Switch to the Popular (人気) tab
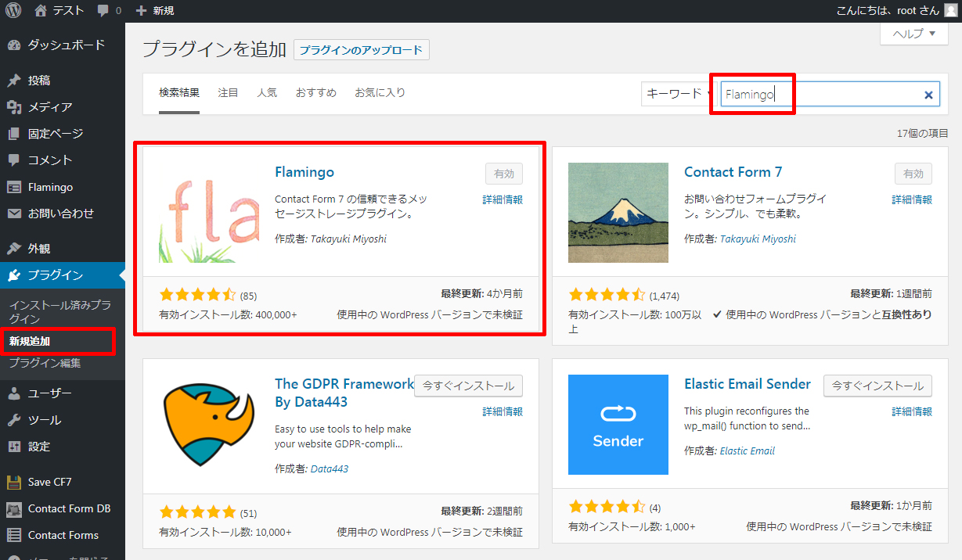 (x=267, y=92)
